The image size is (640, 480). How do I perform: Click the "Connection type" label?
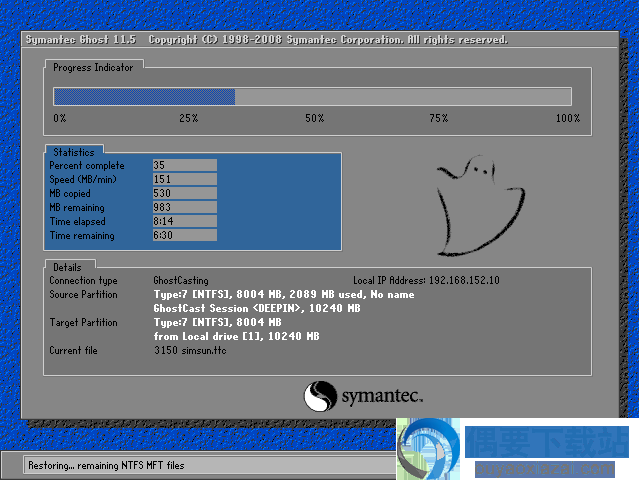[83, 281]
